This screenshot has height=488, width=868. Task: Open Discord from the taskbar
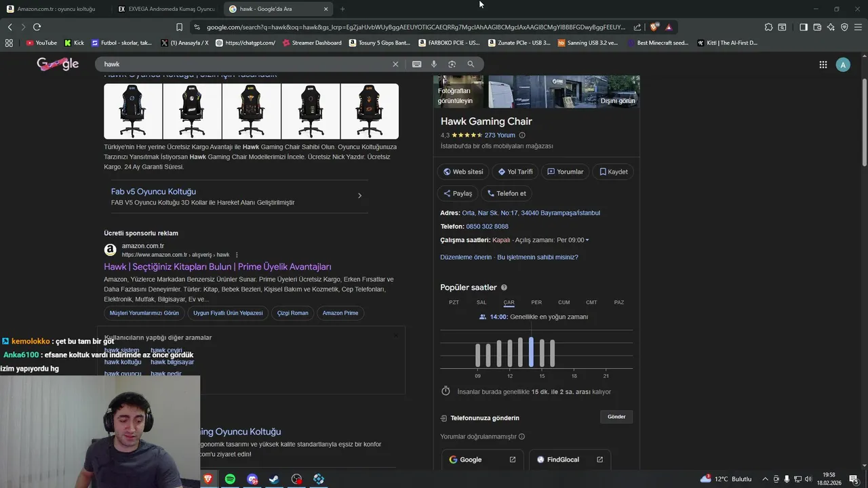252,479
